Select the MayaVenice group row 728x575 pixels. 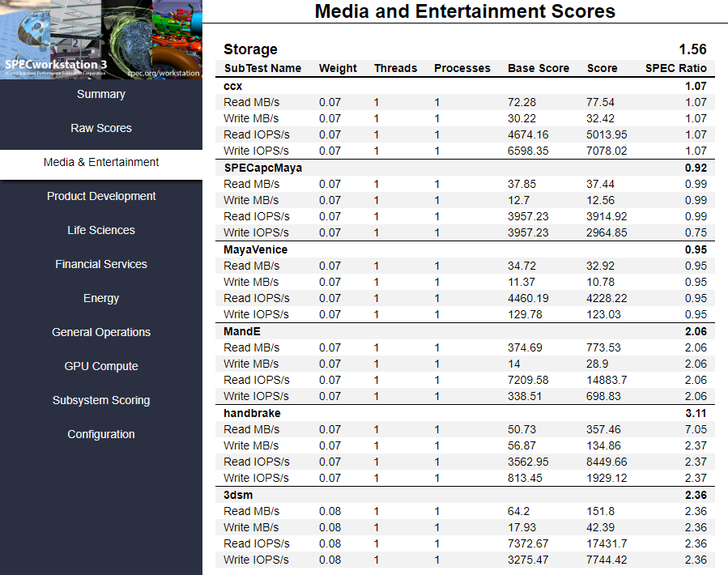[465, 249]
